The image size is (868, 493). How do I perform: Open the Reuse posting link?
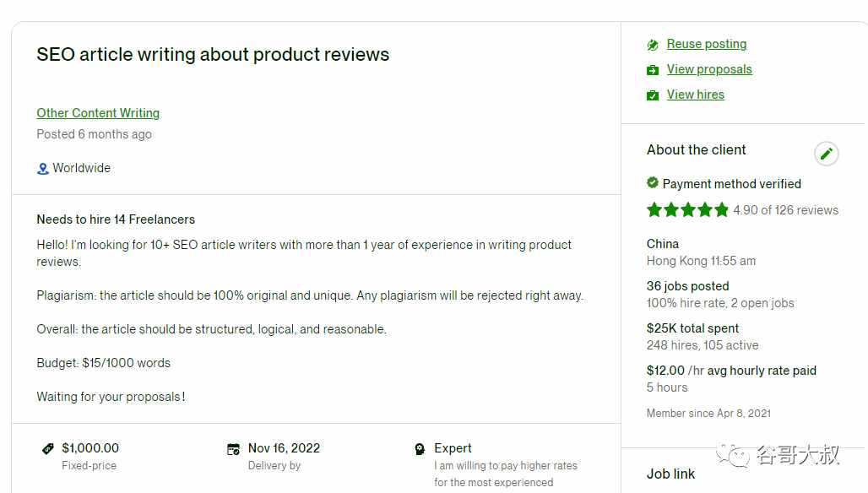(707, 44)
